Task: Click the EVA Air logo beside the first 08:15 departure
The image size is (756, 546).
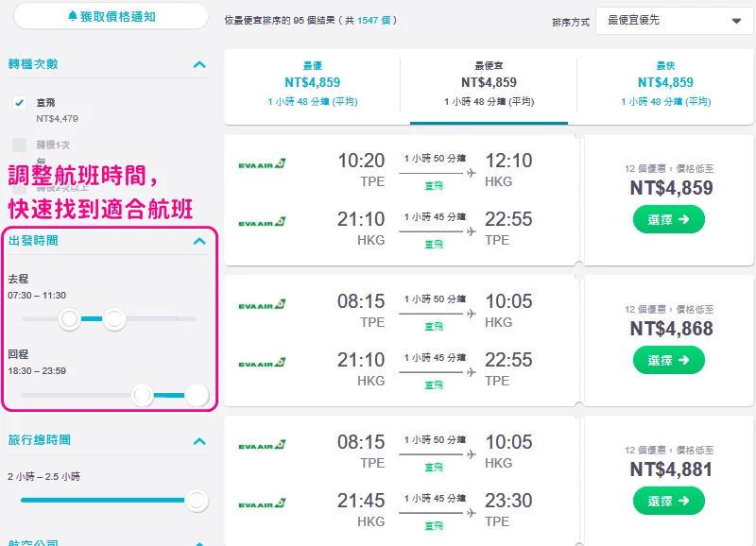Action: (x=262, y=305)
